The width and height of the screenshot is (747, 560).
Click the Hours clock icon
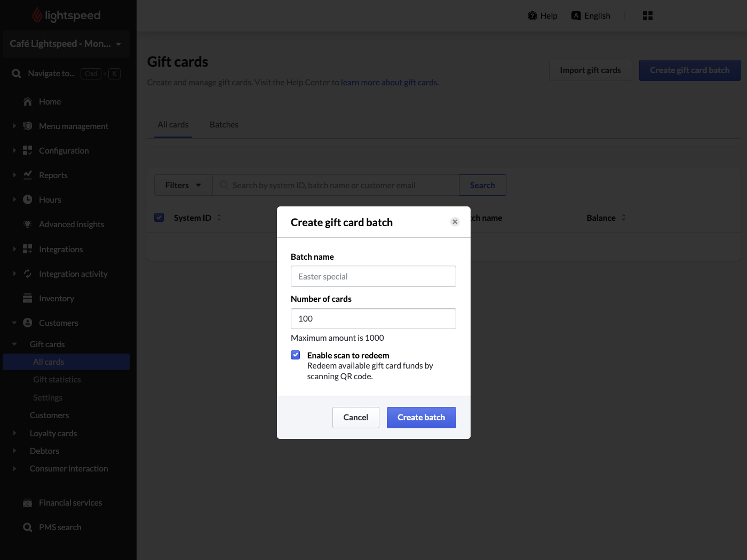click(x=28, y=199)
